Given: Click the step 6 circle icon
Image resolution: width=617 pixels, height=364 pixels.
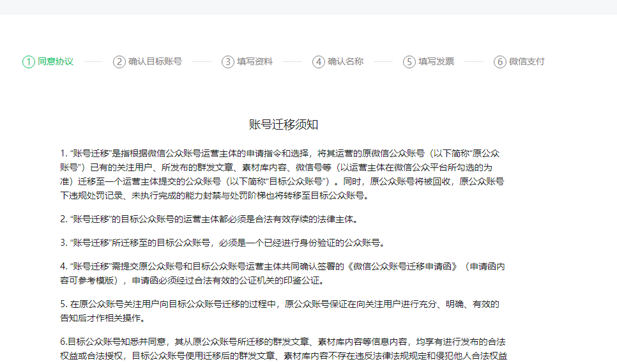Looking at the screenshot, I should pyautogui.click(x=500, y=62).
